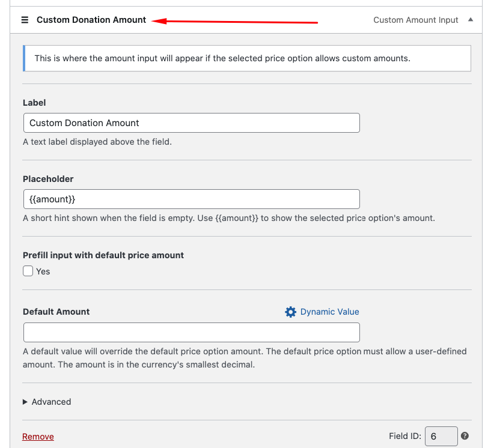Select the Field ID box showing 6
The width and height of the screenshot is (485, 448).
[x=441, y=437]
